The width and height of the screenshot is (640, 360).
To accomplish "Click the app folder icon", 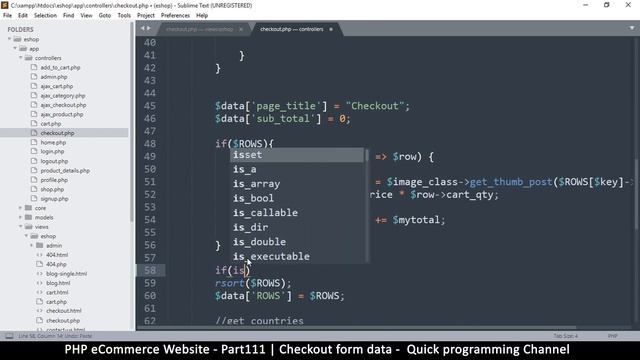I will (23, 49).
